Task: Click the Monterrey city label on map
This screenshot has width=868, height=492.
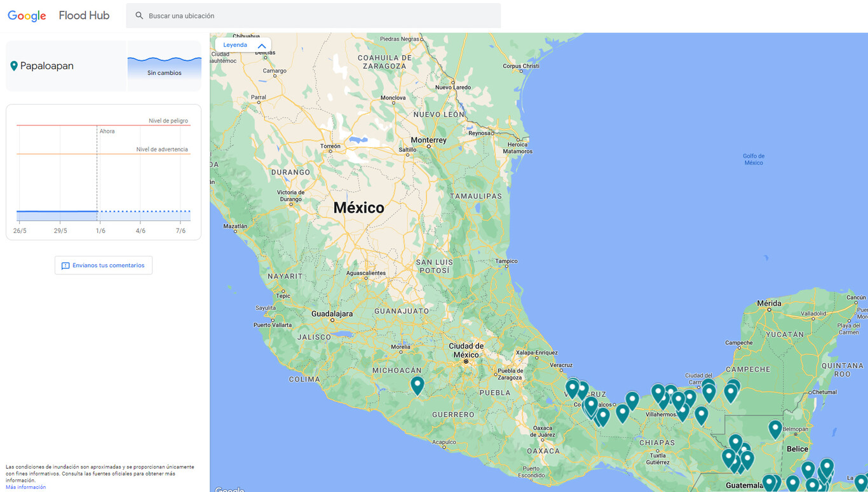Action: point(429,140)
